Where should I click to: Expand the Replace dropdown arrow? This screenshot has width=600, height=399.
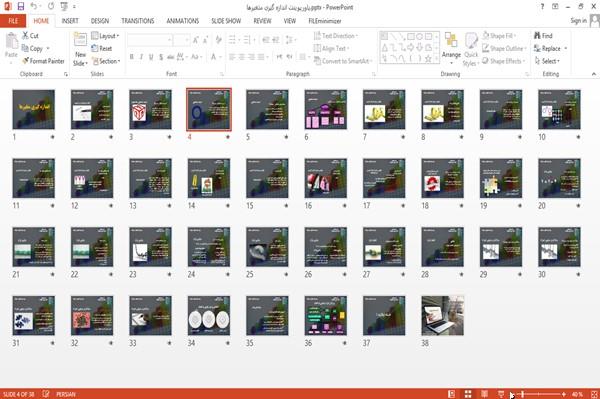(566, 49)
